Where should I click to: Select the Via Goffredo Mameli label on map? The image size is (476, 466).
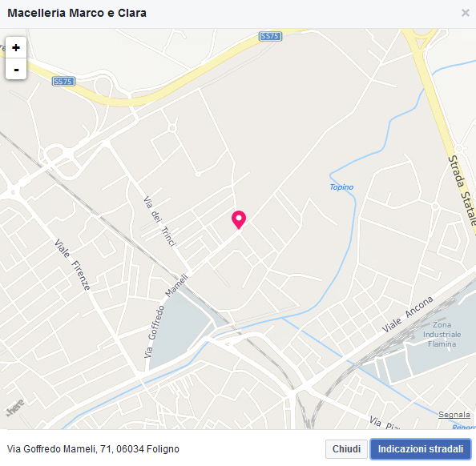click(165, 315)
